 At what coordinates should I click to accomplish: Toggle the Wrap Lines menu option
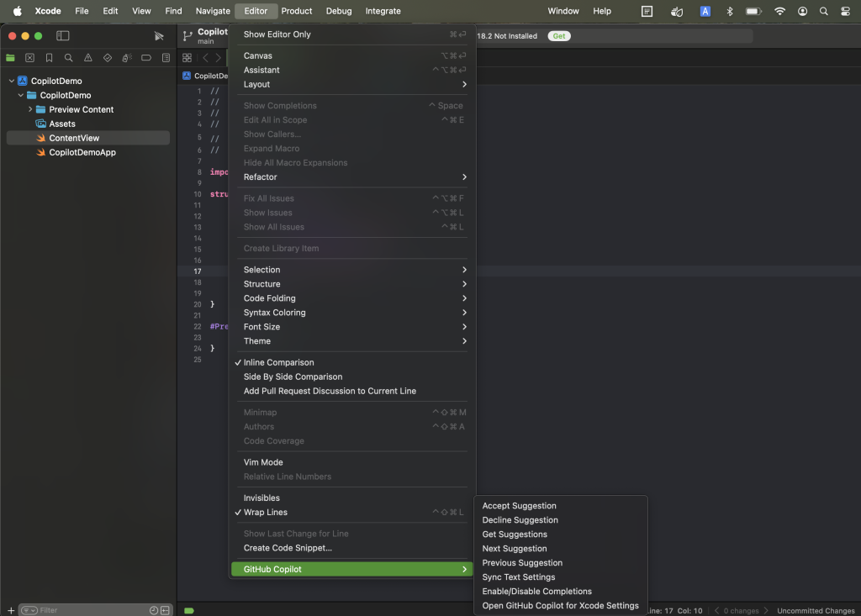point(265,512)
